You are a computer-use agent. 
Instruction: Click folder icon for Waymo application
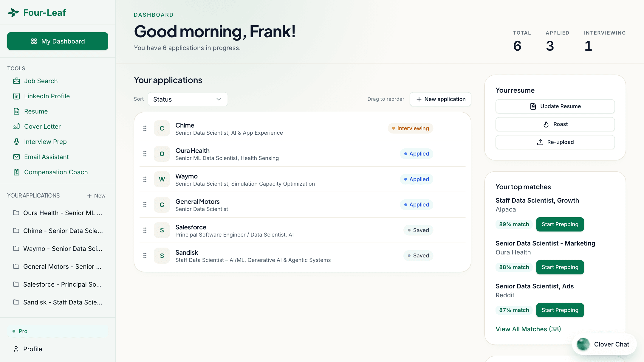(x=16, y=248)
